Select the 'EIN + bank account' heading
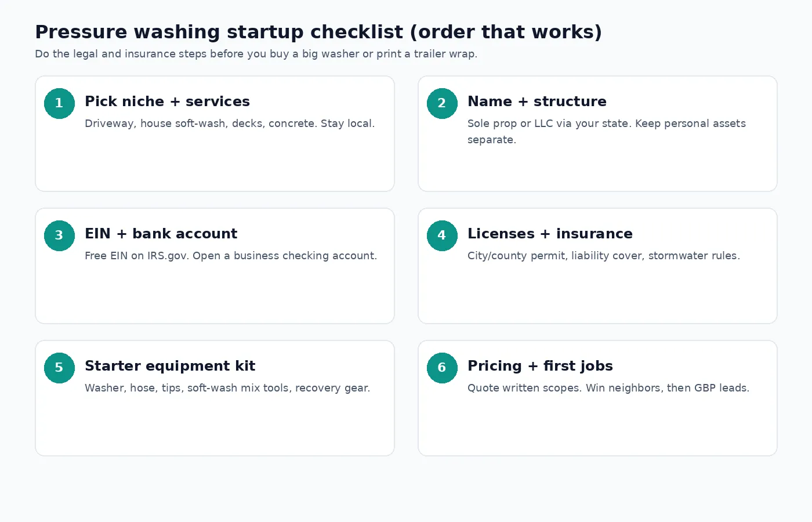Screen dimensions: 812x522 tap(161, 234)
